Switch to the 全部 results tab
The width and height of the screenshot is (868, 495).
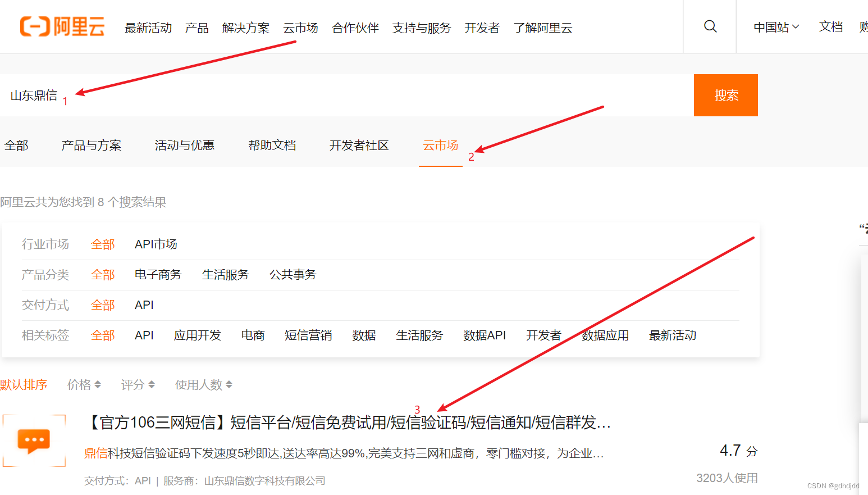pyautogui.click(x=16, y=146)
